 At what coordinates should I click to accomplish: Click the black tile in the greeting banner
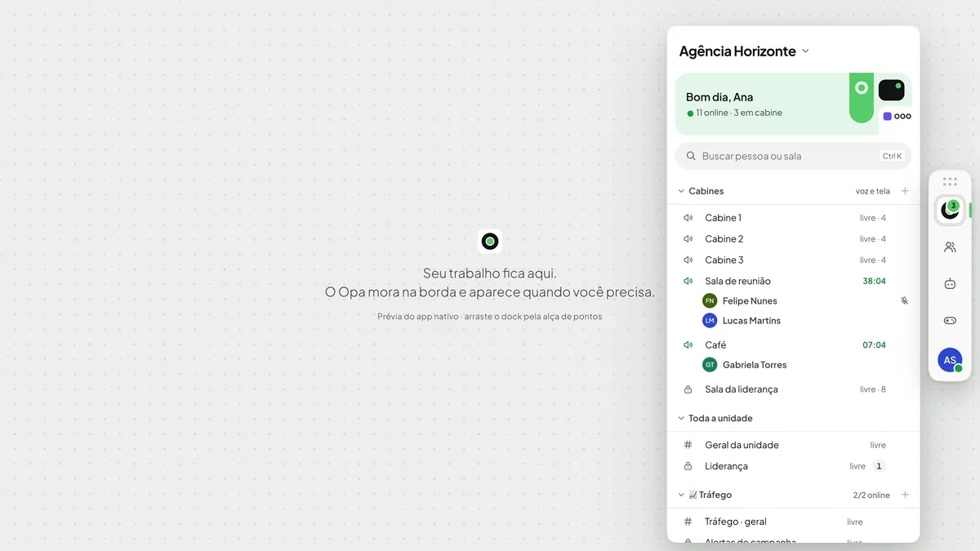[x=891, y=90]
